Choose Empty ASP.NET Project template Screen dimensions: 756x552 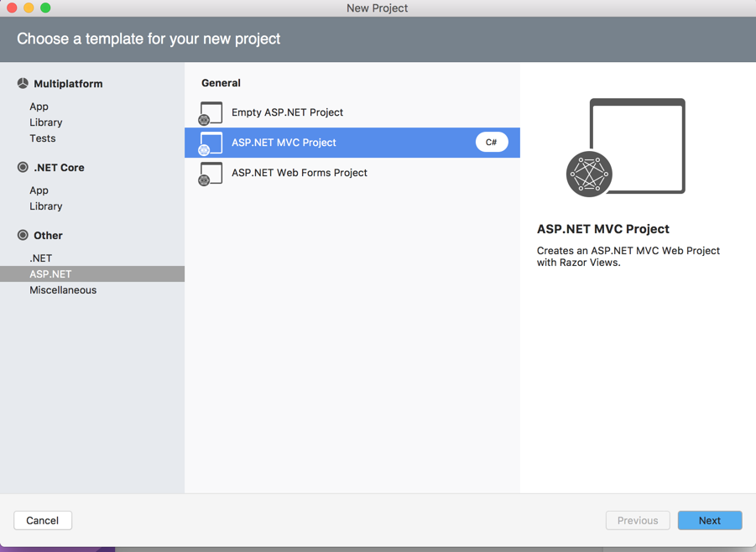pyautogui.click(x=352, y=112)
